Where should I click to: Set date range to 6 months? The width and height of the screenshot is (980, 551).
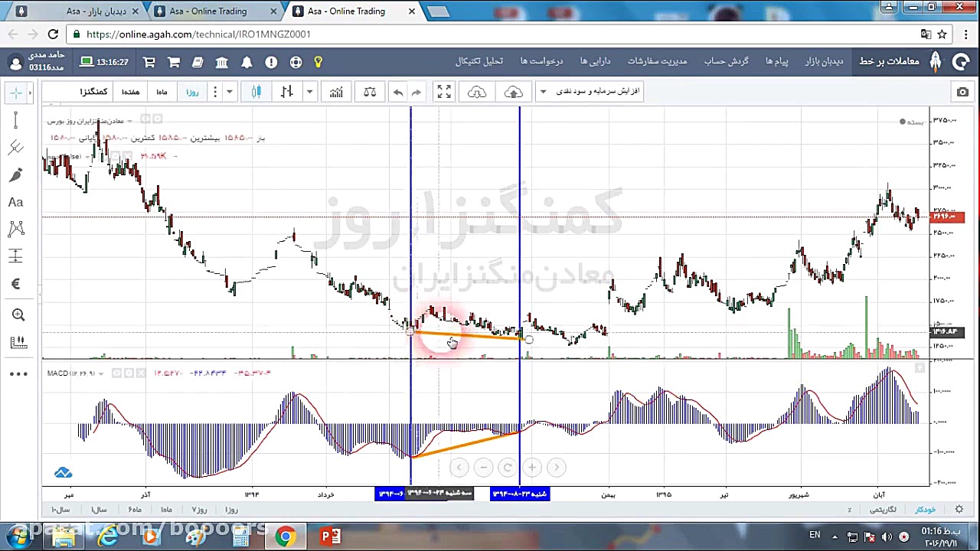pos(135,510)
